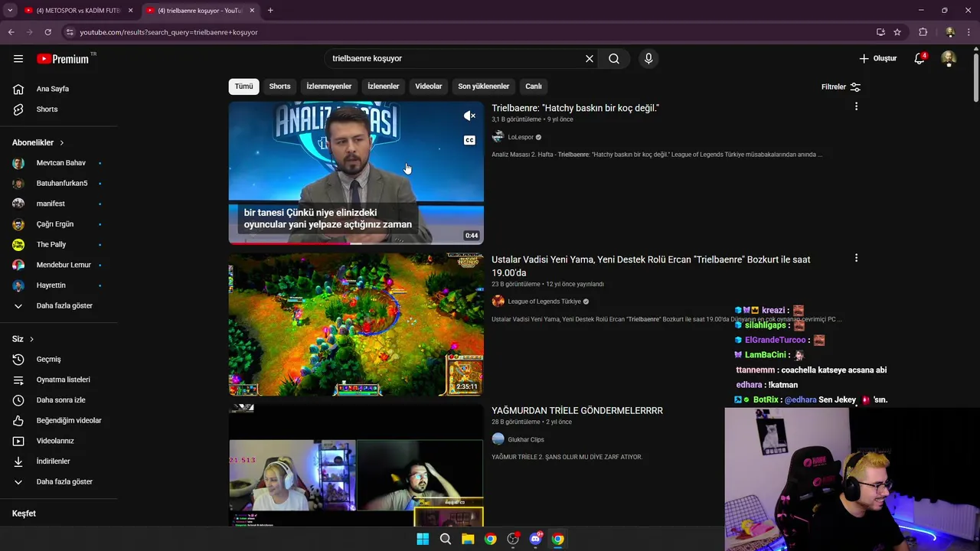Open Discord from the taskbar
The height and width of the screenshot is (551, 980).
pos(535,539)
